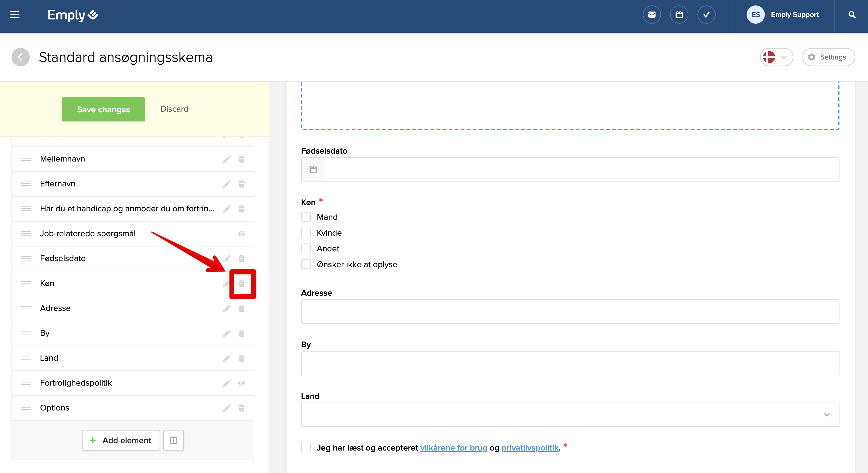Image resolution: width=868 pixels, height=473 pixels.
Task: Go back with the arrow button
Action: (x=21, y=57)
